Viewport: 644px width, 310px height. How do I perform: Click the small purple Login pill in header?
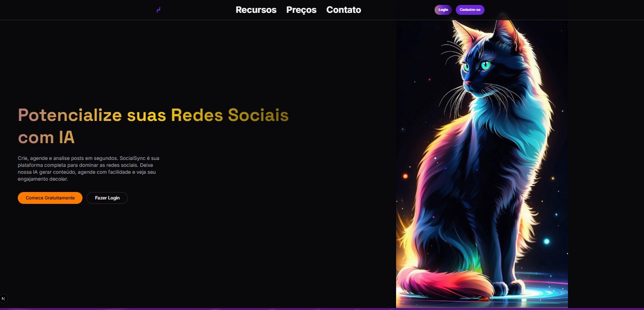(443, 10)
